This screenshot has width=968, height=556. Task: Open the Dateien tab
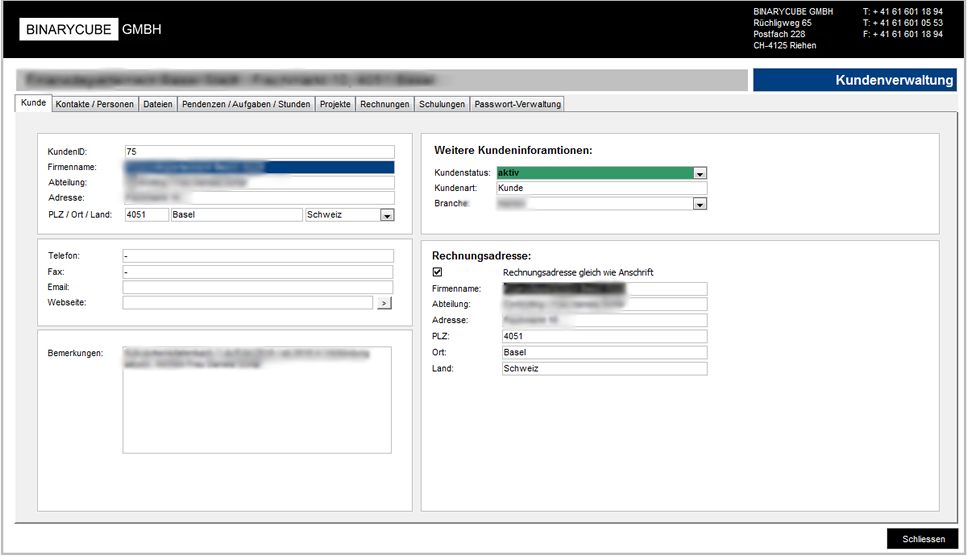click(158, 104)
